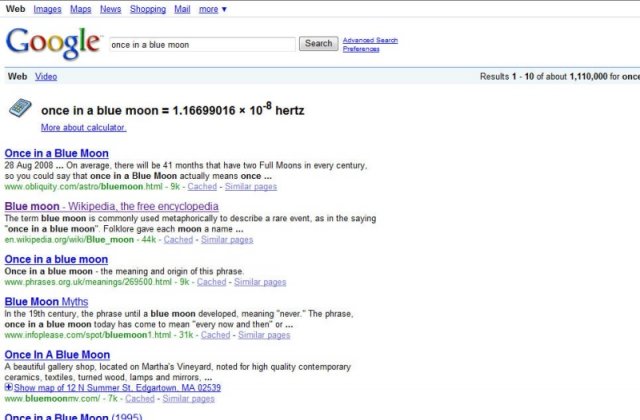Click the 'More about calculator' link
The image size is (640, 420).
[x=83, y=128]
